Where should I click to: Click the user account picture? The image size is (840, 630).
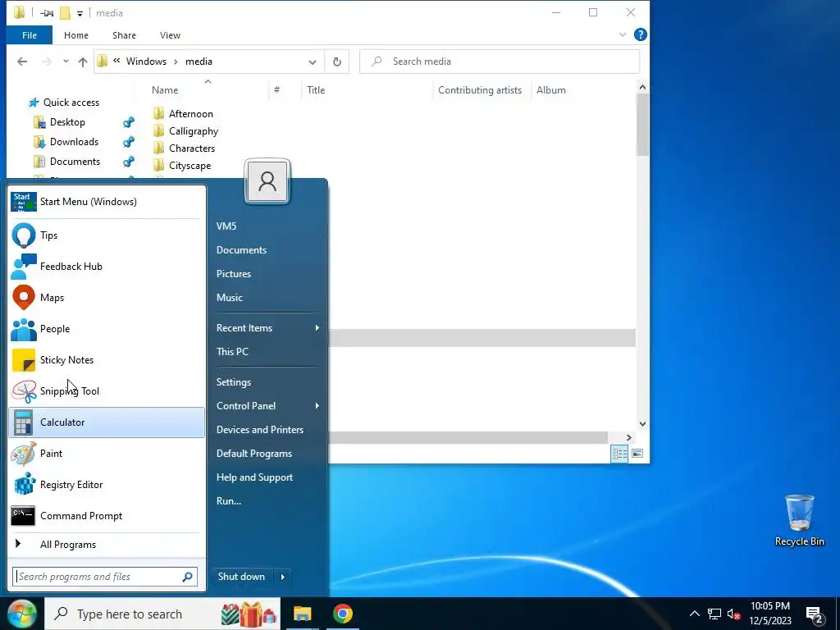click(267, 181)
